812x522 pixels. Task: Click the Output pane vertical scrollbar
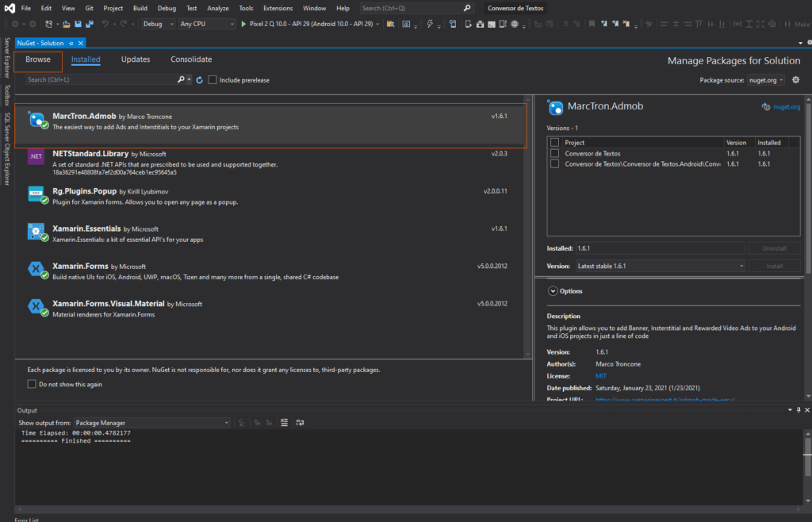pos(807,466)
